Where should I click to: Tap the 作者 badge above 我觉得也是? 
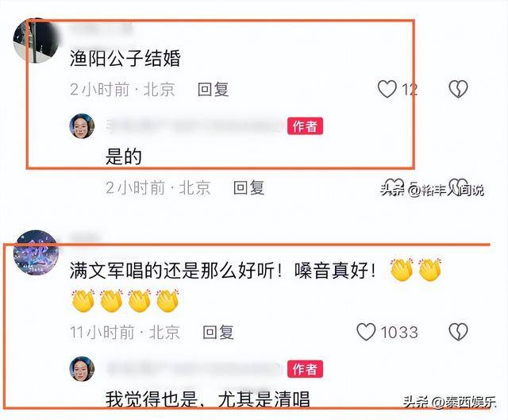(305, 369)
